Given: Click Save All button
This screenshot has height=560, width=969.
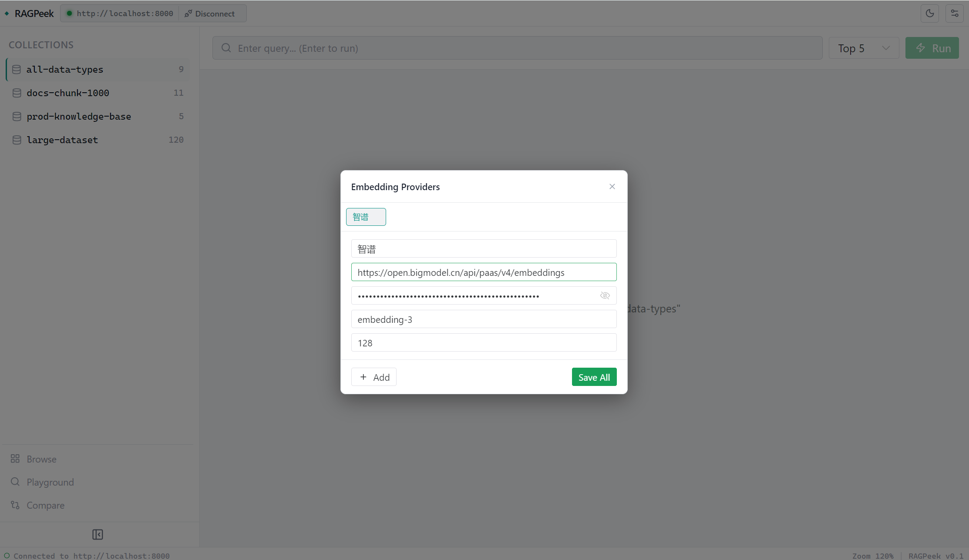Looking at the screenshot, I should [x=594, y=377].
